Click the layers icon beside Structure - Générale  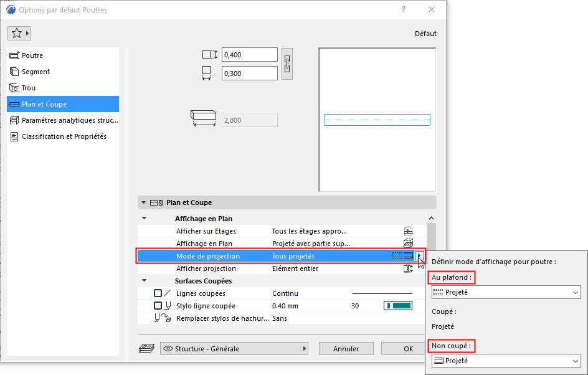click(146, 348)
